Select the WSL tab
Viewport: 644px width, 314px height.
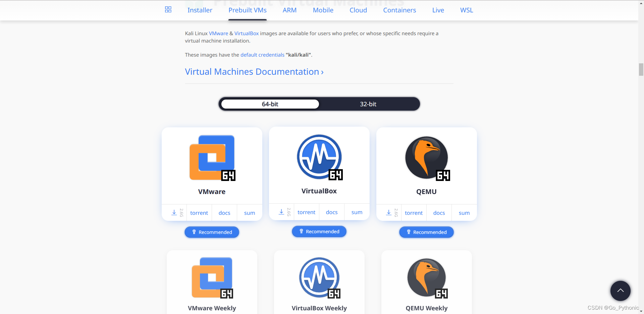coord(467,10)
